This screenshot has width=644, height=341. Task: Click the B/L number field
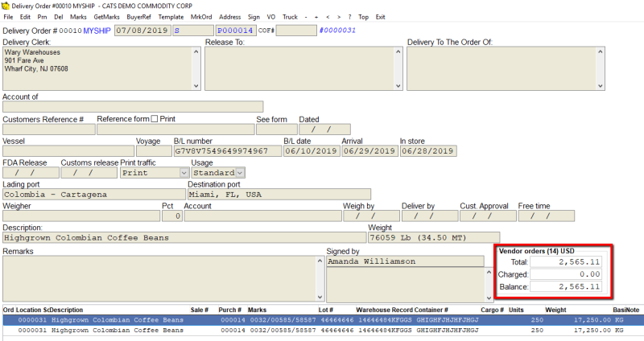pyautogui.click(x=228, y=151)
